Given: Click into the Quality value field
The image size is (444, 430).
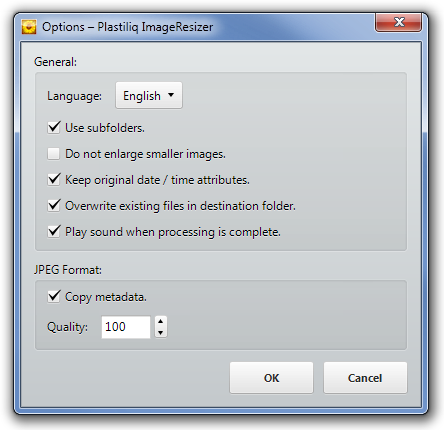Looking at the screenshot, I should coord(126,327).
